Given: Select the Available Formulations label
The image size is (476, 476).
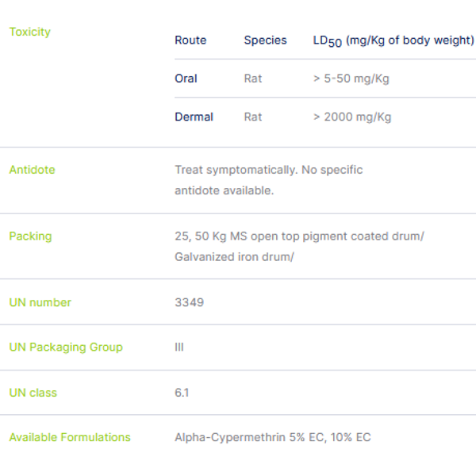Looking at the screenshot, I should [x=70, y=437].
